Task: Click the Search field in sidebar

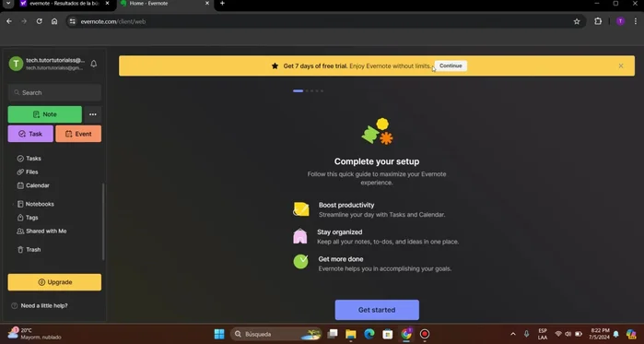Action: (54, 92)
